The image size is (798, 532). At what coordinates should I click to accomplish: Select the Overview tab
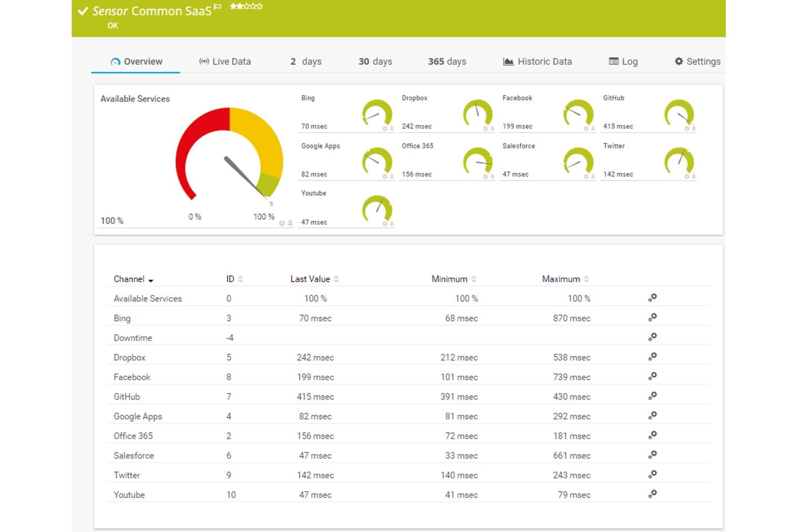(136, 61)
